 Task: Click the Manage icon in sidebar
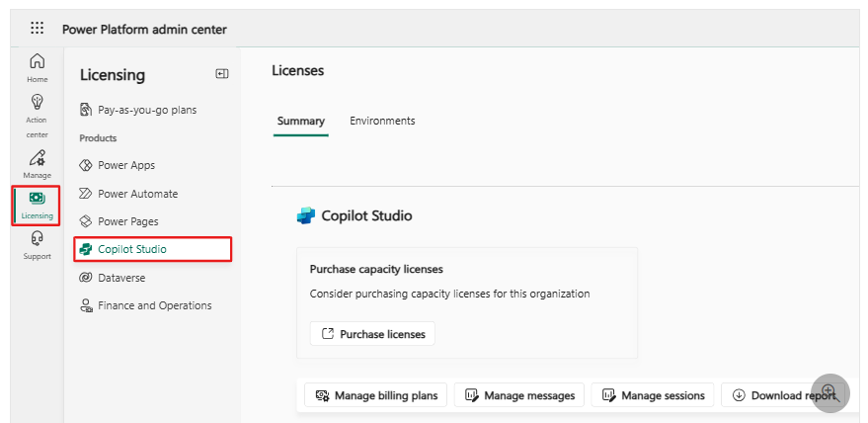tap(37, 163)
